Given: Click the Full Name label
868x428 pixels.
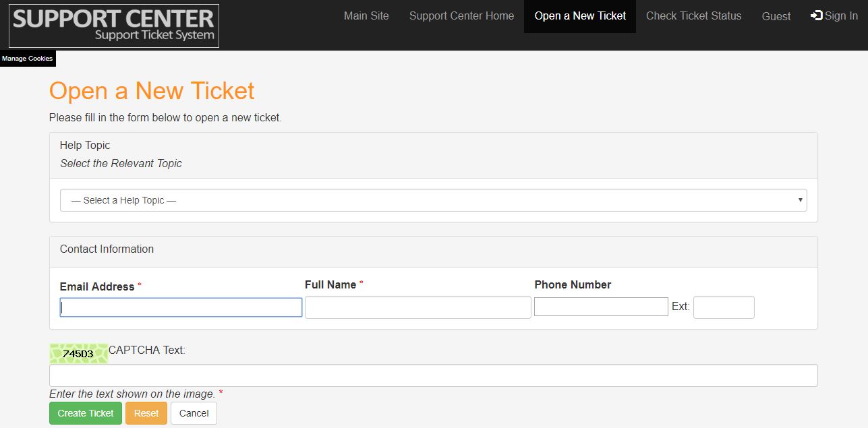Looking at the screenshot, I should click(x=330, y=284).
